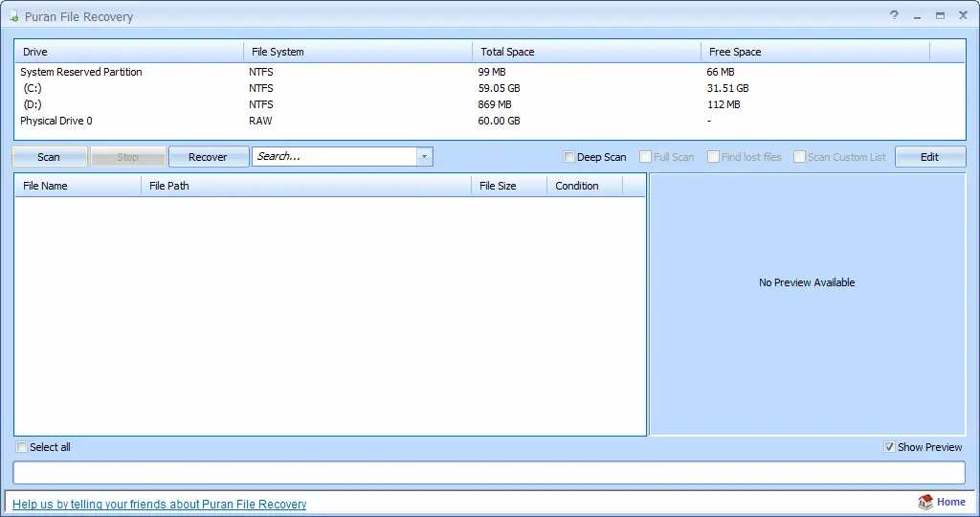Screen dimensions: 980x517
Task: Minimize the Puran File Recovery window
Action: coord(918,16)
